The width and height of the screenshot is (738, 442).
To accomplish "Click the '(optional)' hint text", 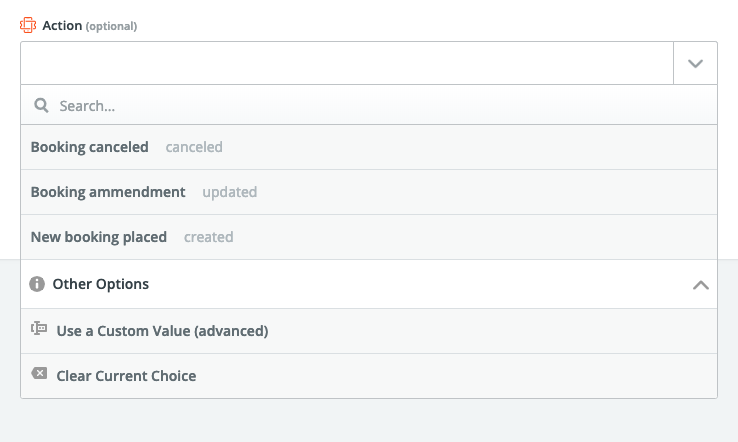I will [x=111, y=26].
